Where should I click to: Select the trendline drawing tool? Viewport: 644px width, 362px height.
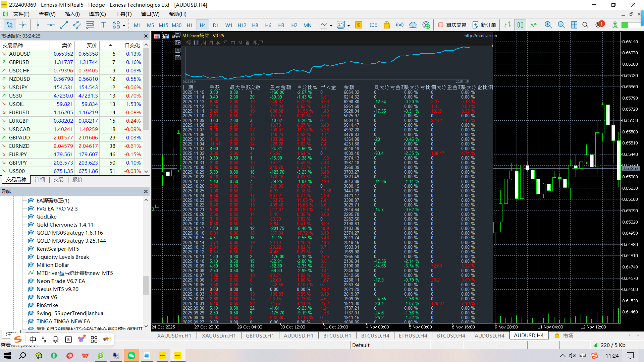point(64,25)
